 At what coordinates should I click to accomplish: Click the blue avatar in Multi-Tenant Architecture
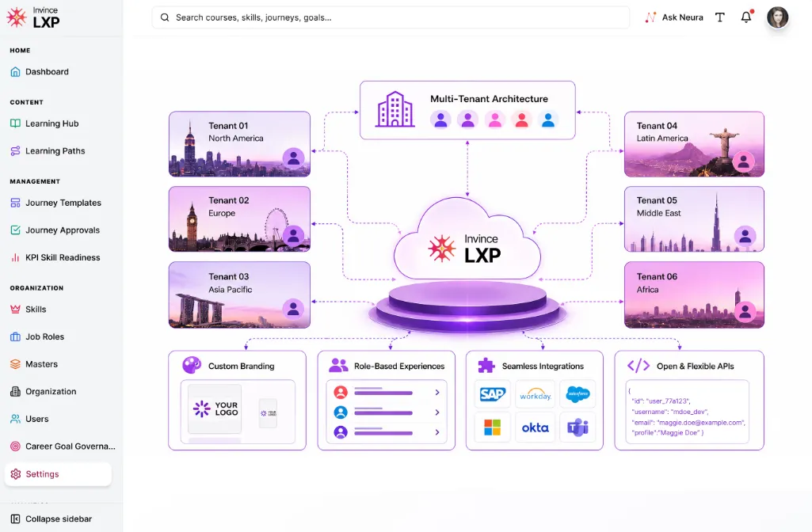[548, 120]
